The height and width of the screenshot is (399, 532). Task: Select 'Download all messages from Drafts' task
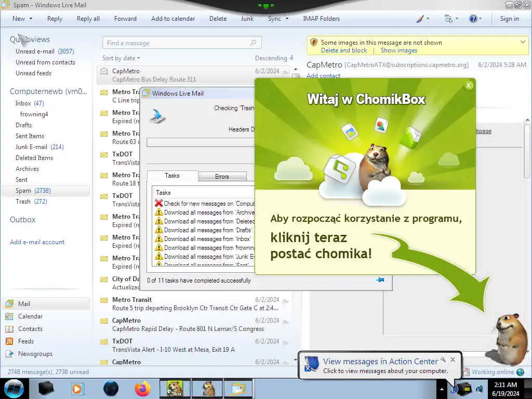tap(205, 230)
